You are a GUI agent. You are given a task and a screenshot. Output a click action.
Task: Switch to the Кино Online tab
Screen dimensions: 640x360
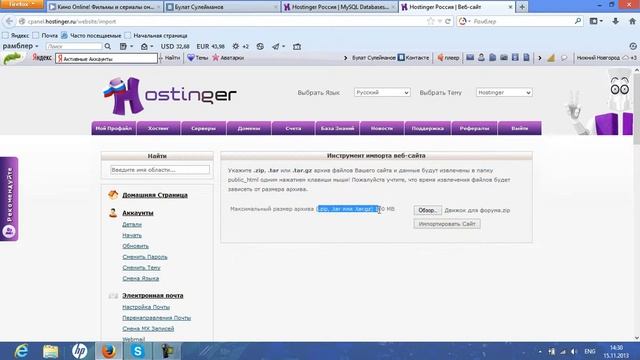click(104, 7)
